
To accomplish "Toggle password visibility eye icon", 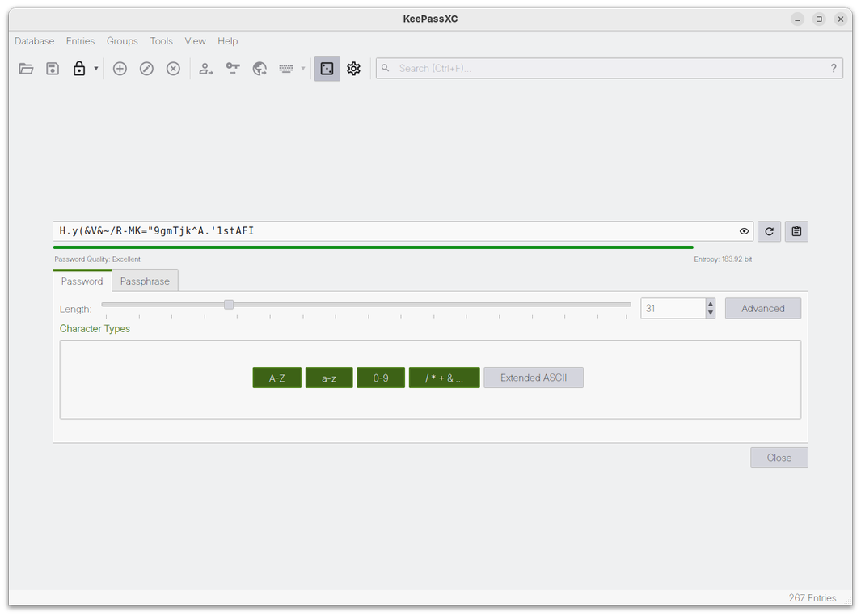I will [744, 231].
